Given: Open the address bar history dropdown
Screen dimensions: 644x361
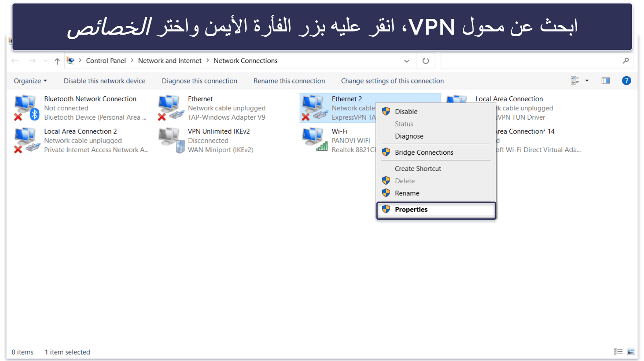Looking at the screenshot, I should 407,61.
